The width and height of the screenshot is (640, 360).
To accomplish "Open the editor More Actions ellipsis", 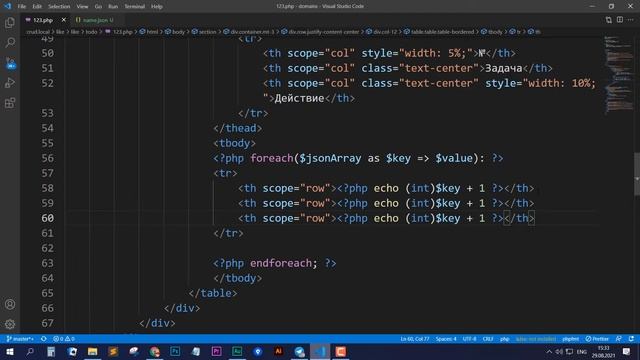I will [x=631, y=20].
